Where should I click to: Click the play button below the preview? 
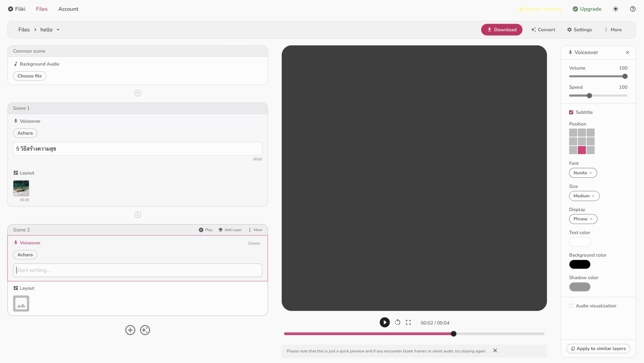pos(384,322)
